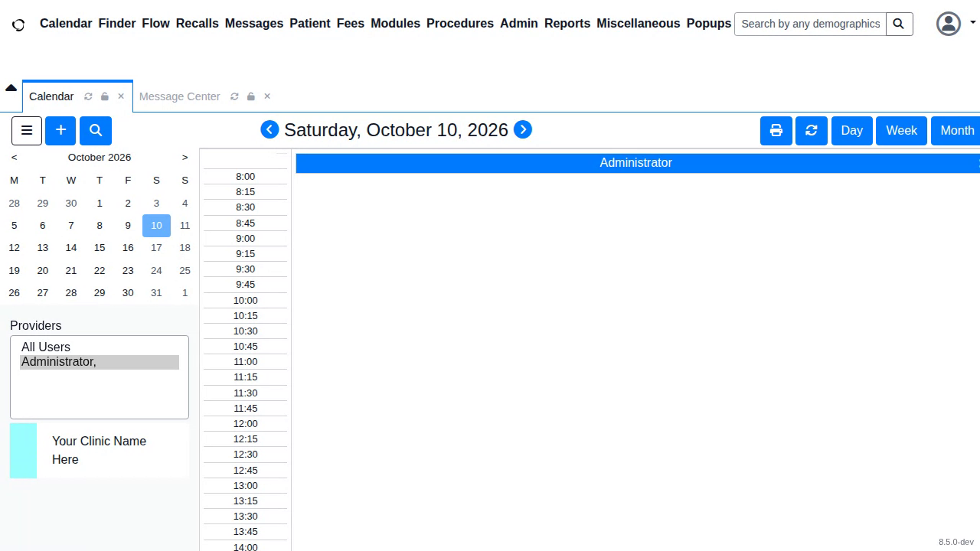This screenshot has width=980, height=551.
Task: Show next month in mini calendar
Action: tap(185, 158)
